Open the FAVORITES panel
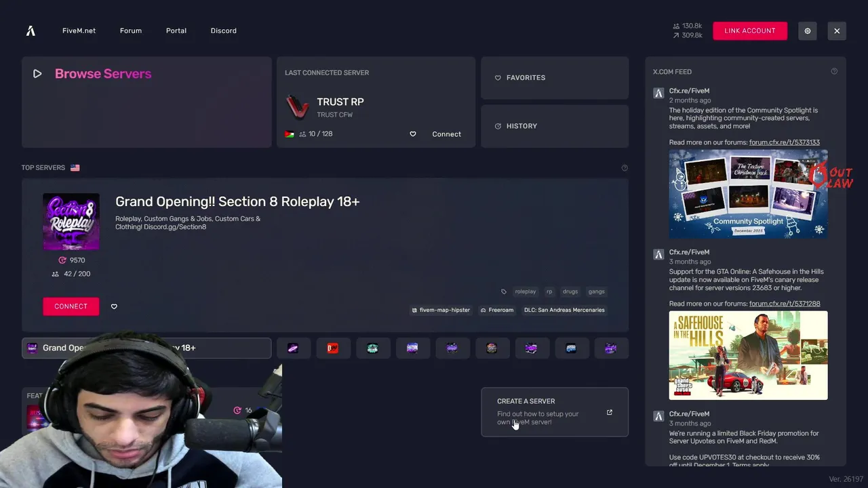The width and height of the screenshot is (868, 488). pos(555,78)
